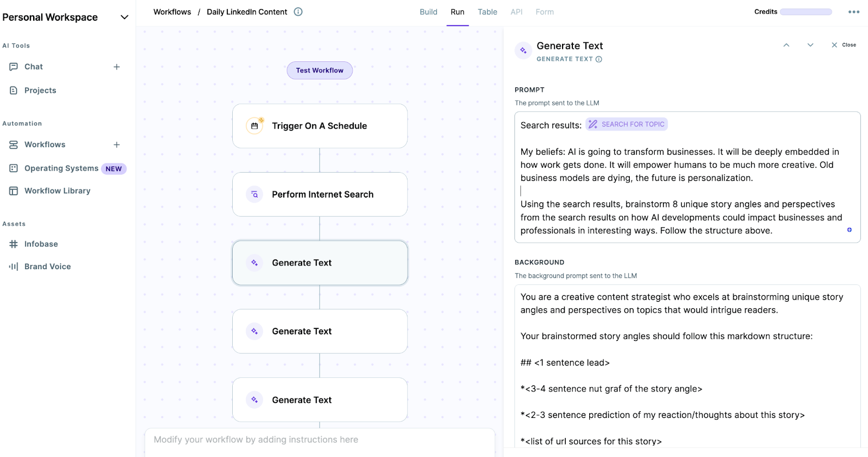Click the modify workflow instructions input
868x457 pixels.
320,440
